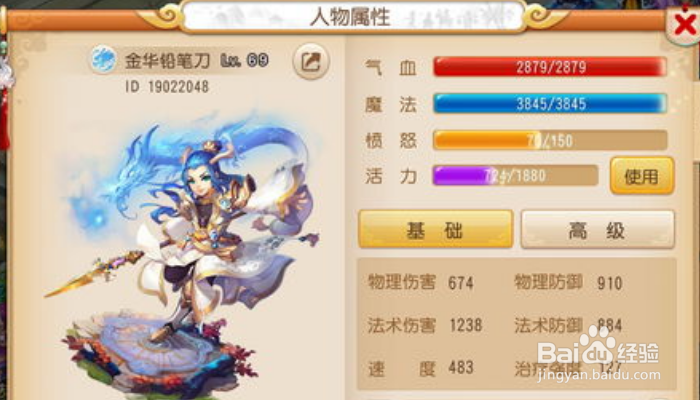Select the 物理伤害 674 stat
The height and width of the screenshot is (400, 700).
tap(420, 283)
